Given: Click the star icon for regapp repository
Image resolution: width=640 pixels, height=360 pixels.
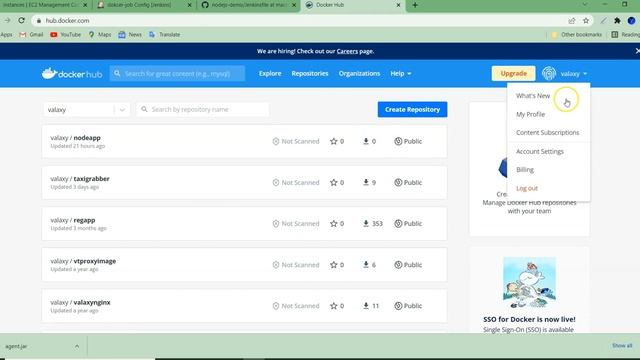Looking at the screenshot, I should (x=333, y=224).
